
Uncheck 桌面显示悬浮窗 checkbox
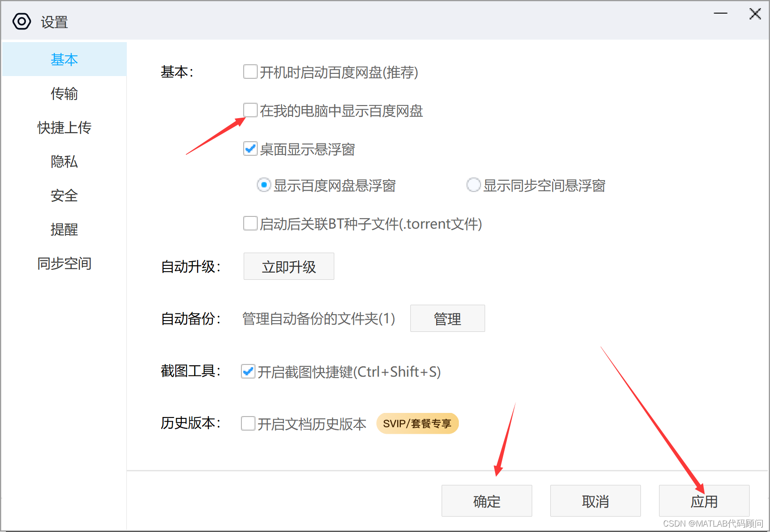pos(250,149)
